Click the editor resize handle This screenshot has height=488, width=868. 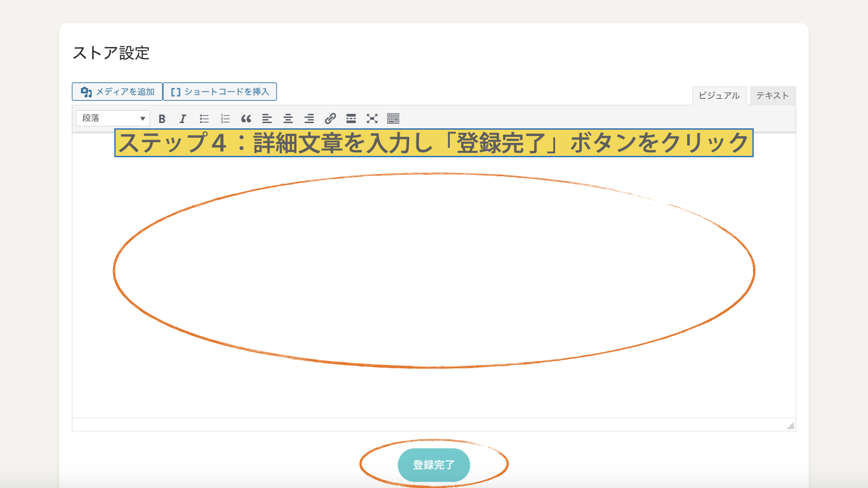click(x=791, y=426)
